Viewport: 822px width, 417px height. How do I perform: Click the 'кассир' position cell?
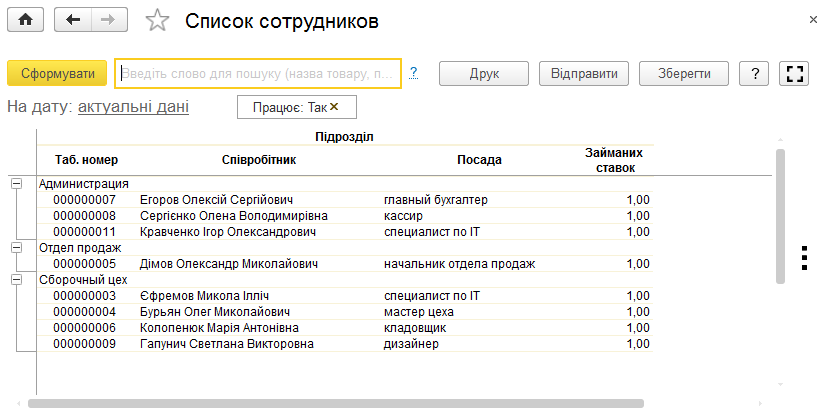(x=403, y=216)
